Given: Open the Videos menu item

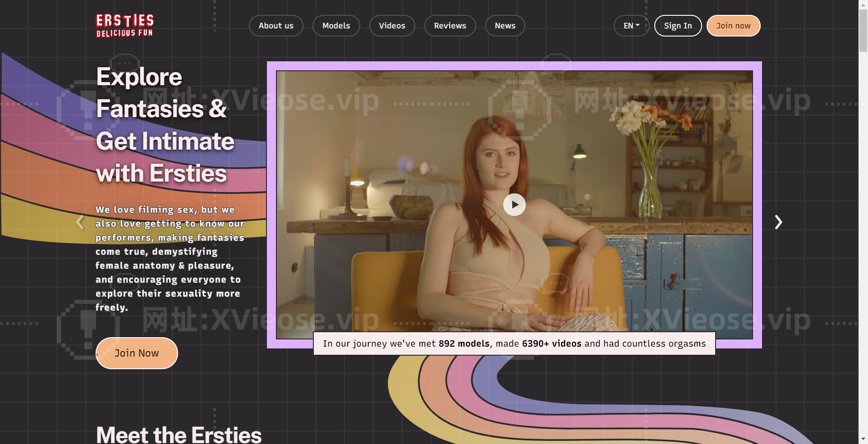Looking at the screenshot, I should [392, 26].
